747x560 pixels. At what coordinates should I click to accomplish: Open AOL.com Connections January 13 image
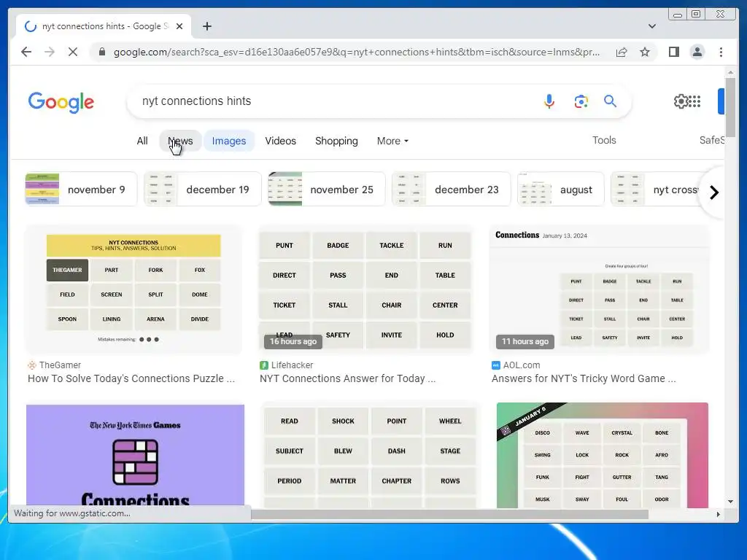pos(599,289)
